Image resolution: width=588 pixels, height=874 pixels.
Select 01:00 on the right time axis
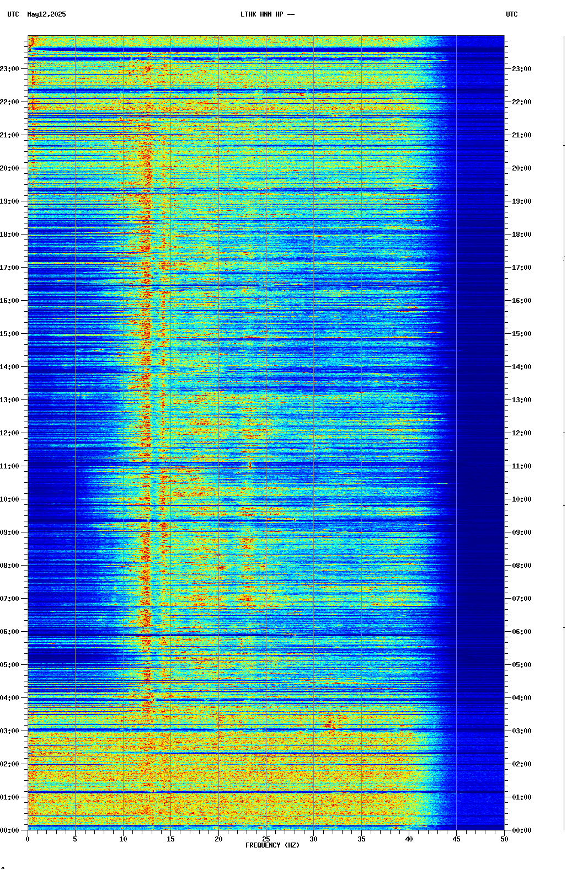click(522, 797)
